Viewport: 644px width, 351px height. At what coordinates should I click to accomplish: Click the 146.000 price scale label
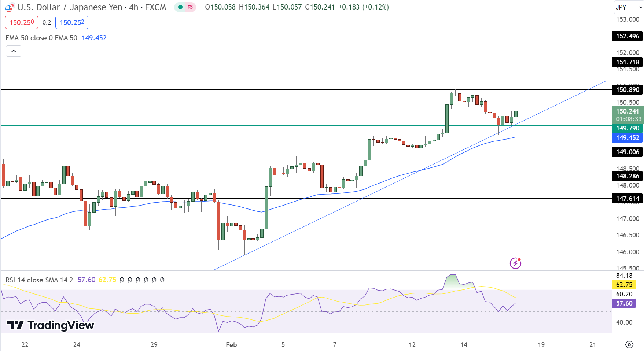628,252
